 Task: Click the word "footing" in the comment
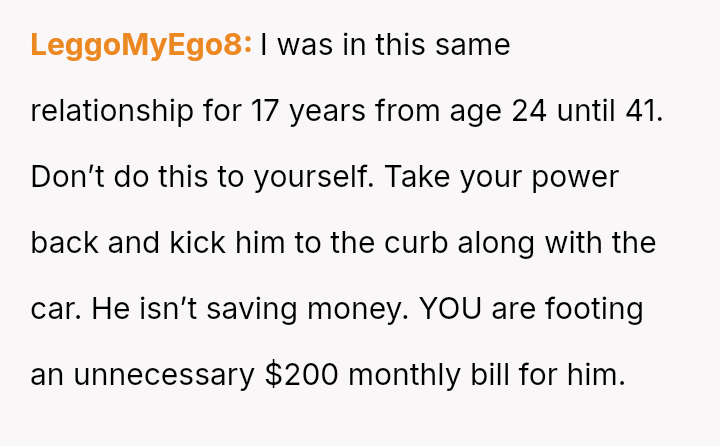595,309
